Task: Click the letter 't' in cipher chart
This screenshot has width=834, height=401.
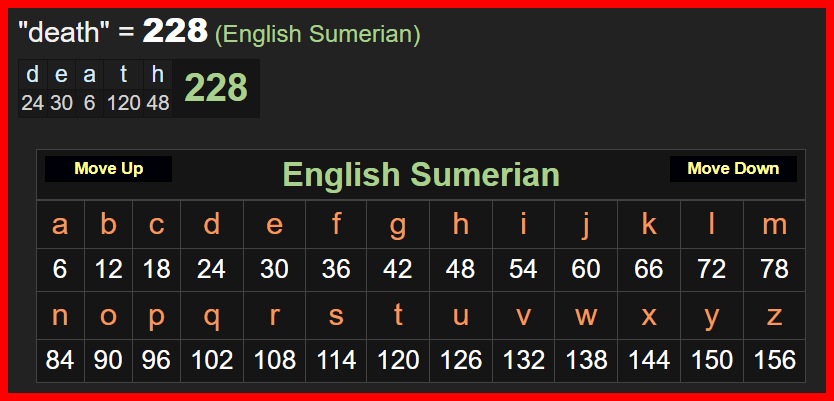Action: [x=398, y=315]
